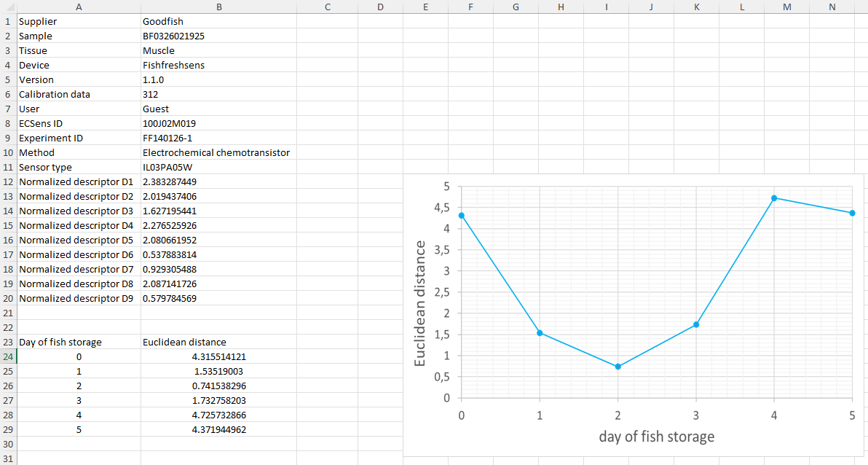Click sample code BF0326021925 cell
Screen dimensions: 868x465
(218, 36)
